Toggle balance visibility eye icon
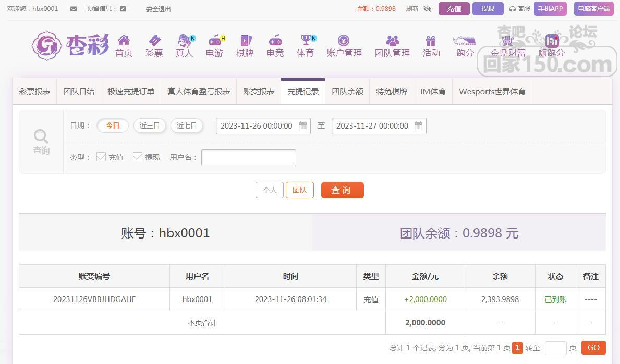620x364 pixels. pyautogui.click(x=428, y=9)
